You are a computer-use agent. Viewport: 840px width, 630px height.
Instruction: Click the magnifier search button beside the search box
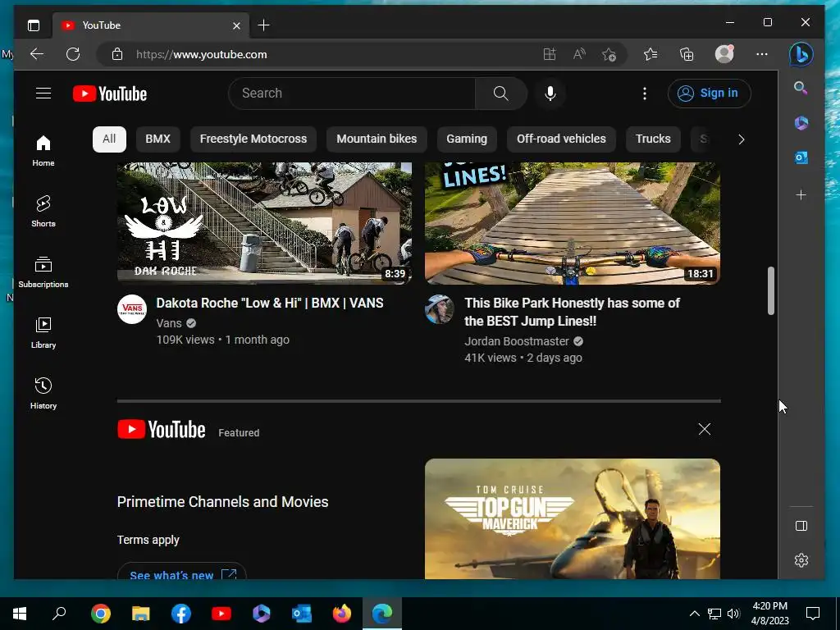pyautogui.click(x=501, y=94)
